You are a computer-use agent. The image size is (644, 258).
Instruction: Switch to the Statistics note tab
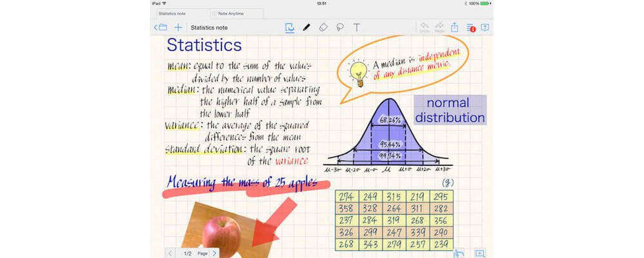tap(183, 14)
